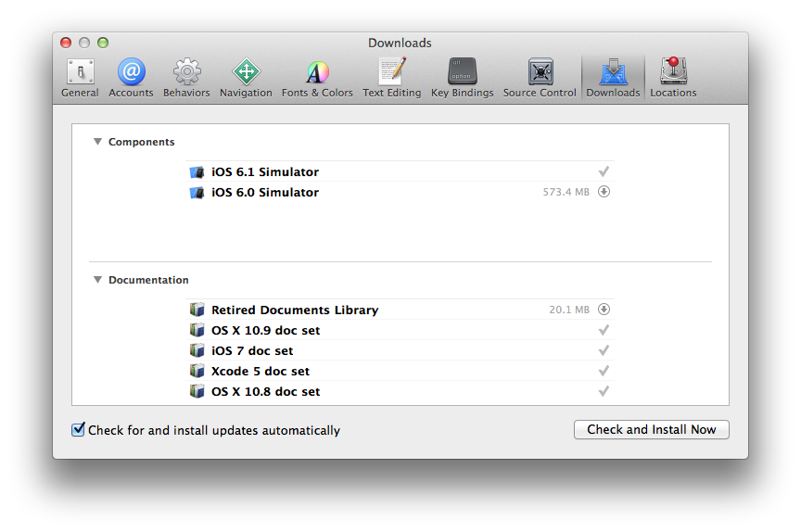Toggle Check for and install updates automatically

78,429
